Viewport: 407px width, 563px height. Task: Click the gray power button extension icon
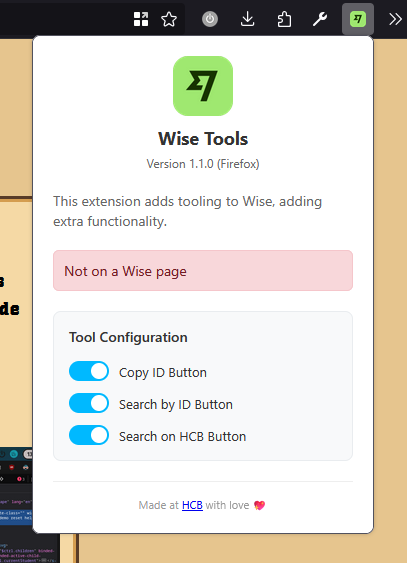pyautogui.click(x=210, y=19)
